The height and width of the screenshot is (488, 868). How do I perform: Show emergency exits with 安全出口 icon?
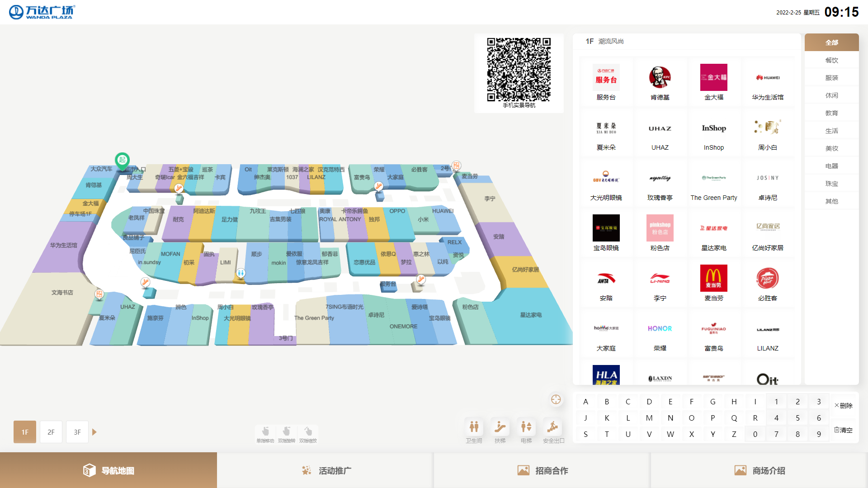point(553,427)
